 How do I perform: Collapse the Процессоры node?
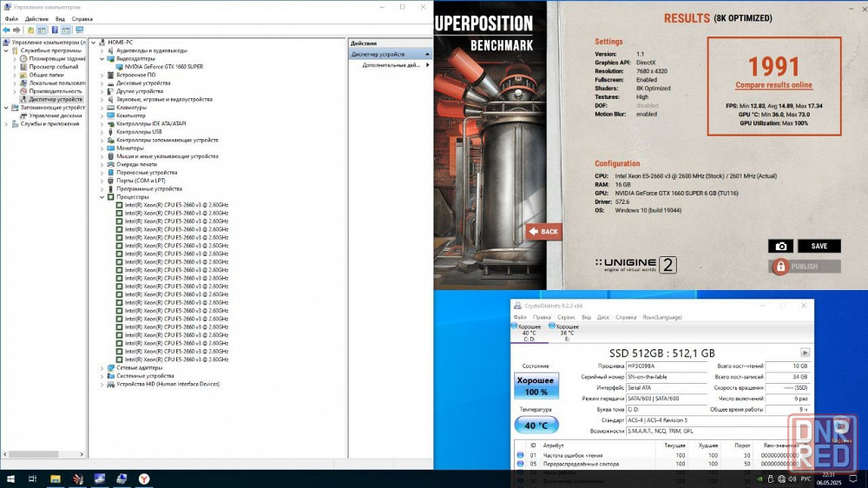[102, 196]
